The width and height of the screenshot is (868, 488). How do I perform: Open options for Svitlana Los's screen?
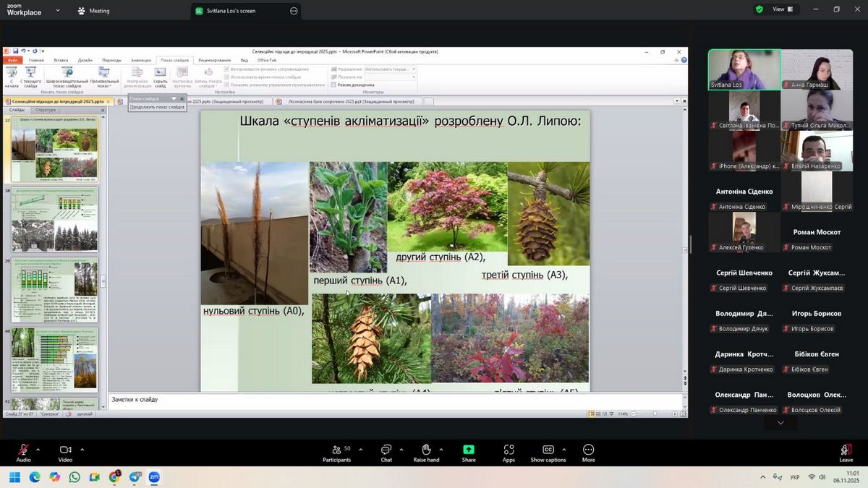(x=294, y=11)
